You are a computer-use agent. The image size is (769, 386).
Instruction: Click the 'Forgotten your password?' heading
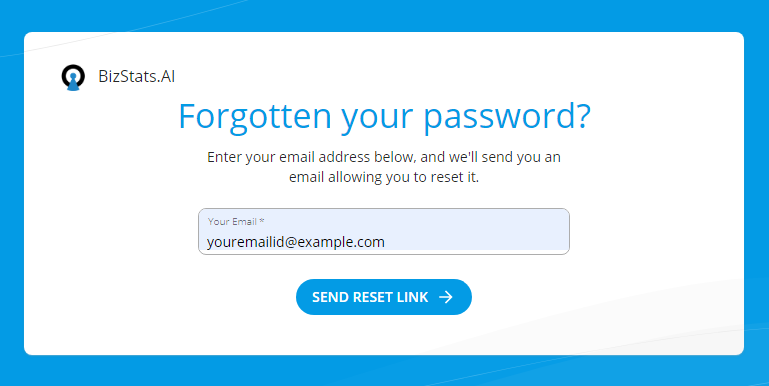(384, 116)
